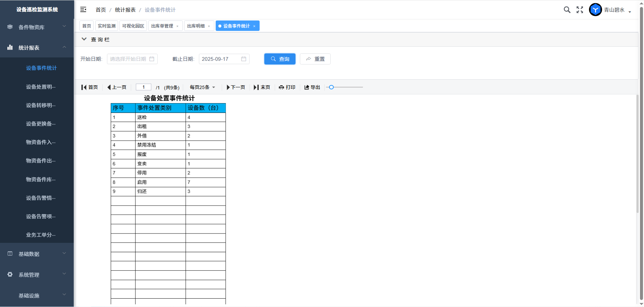The image size is (644, 307).
Task: Switch to the 出库单管理 tab
Action: [x=162, y=26]
